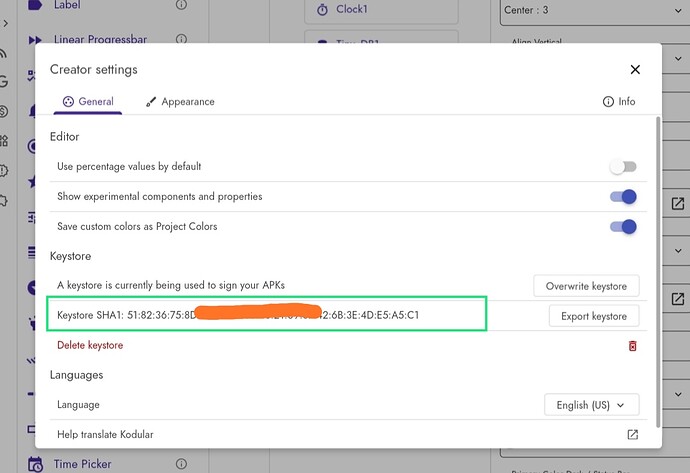Enable percentage values by default toggle
The height and width of the screenshot is (473, 690).
coord(623,167)
